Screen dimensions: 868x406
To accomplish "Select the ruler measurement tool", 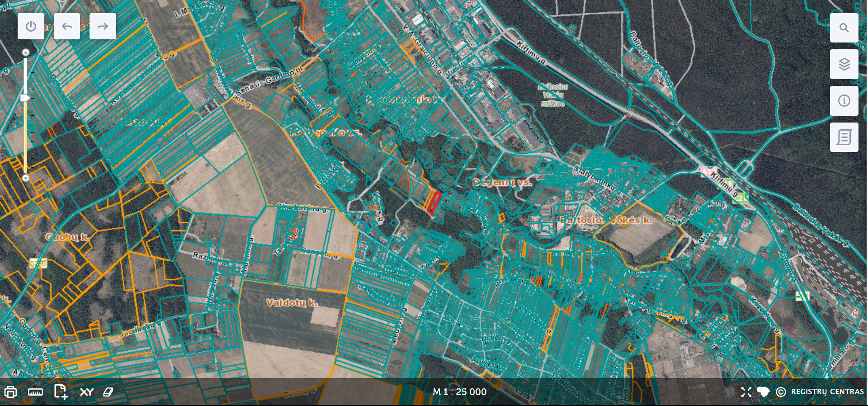I will 35,392.
